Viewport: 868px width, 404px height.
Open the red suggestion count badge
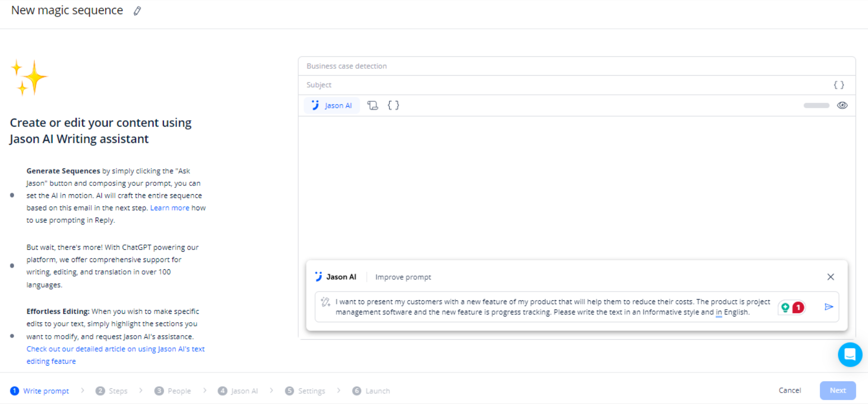tap(798, 308)
